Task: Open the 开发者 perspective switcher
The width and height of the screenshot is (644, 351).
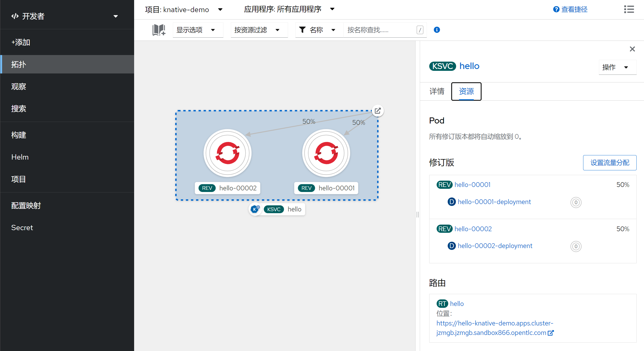Action: (x=67, y=16)
